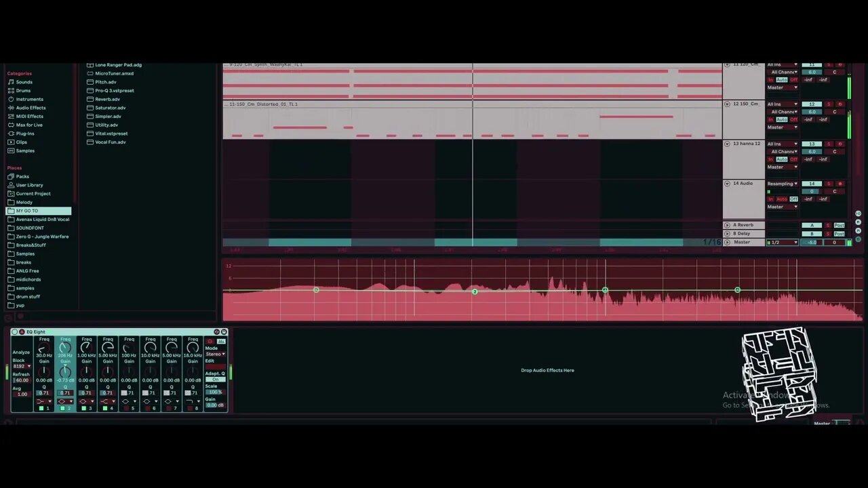Click the Master volume -5.0 field

(812, 242)
